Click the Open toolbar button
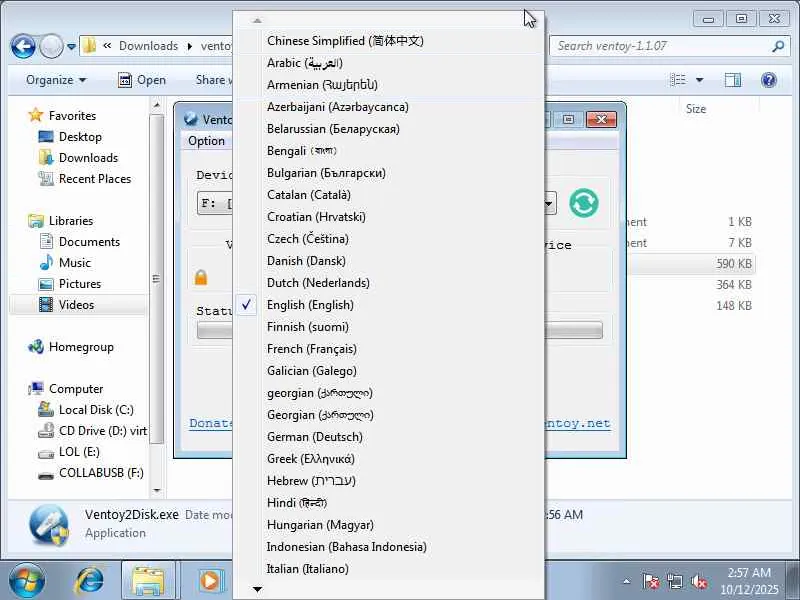Image resolution: width=800 pixels, height=600 pixels. [x=142, y=80]
